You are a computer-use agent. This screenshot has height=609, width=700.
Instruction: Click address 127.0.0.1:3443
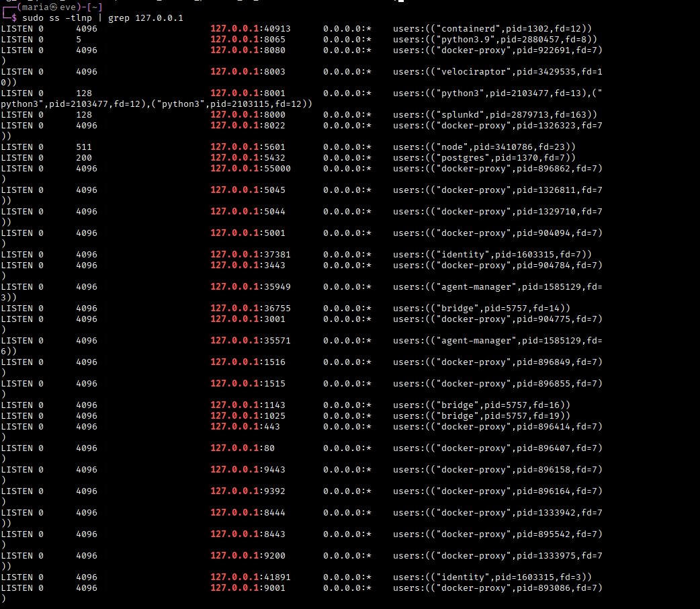(248, 265)
